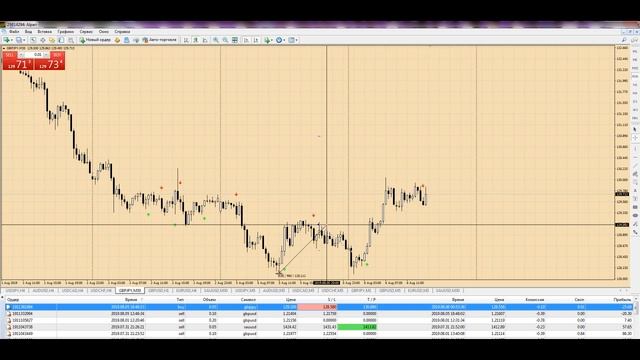
Task: Toggle chart shift icon
Action: (256, 40)
